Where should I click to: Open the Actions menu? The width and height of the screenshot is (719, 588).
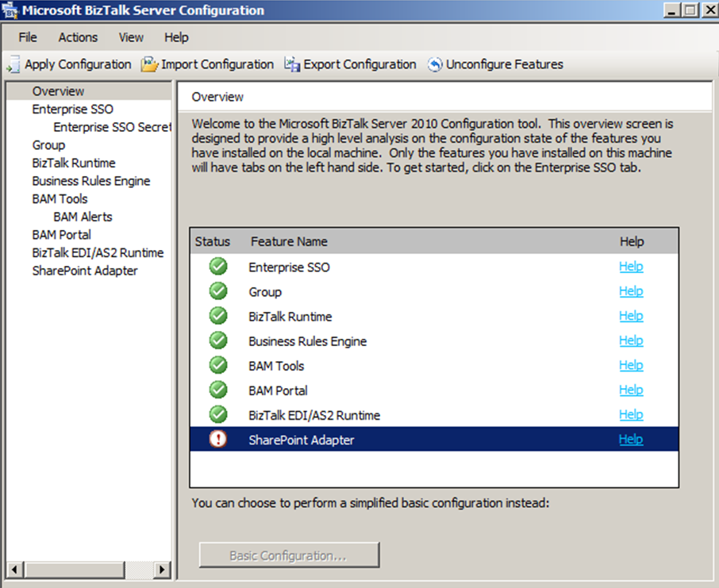[x=78, y=37]
